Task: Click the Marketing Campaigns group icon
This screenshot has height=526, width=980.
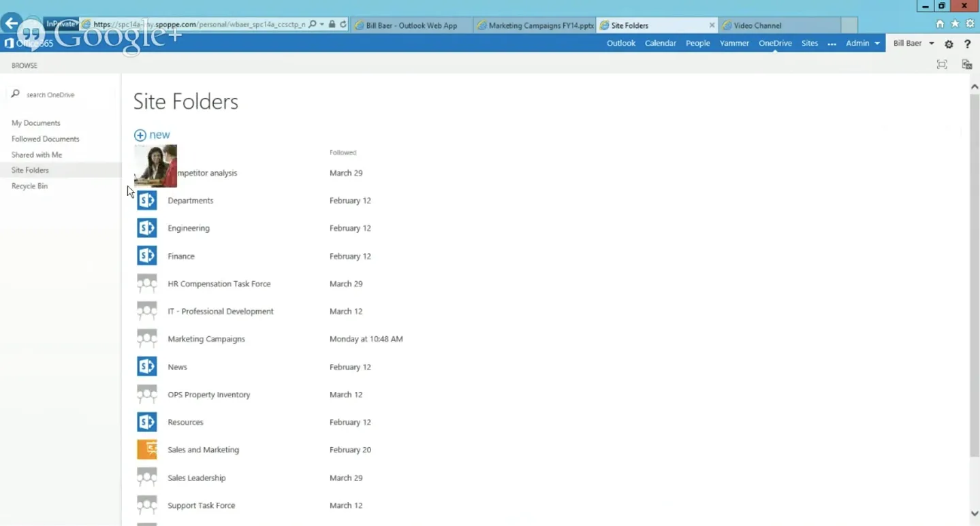Action: click(x=147, y=339)
